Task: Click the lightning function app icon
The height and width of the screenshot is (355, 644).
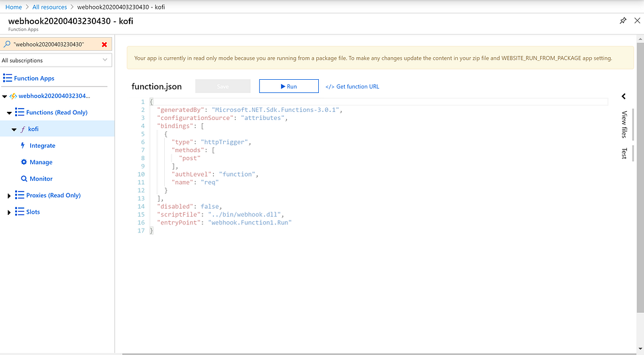Action: pos(13,96)
